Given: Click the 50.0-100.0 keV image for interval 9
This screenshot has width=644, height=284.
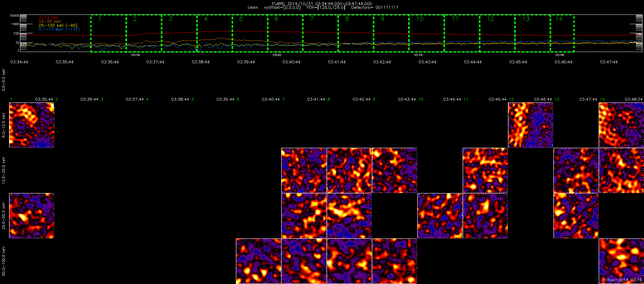Looking at the screenshot, I should 395,261.
